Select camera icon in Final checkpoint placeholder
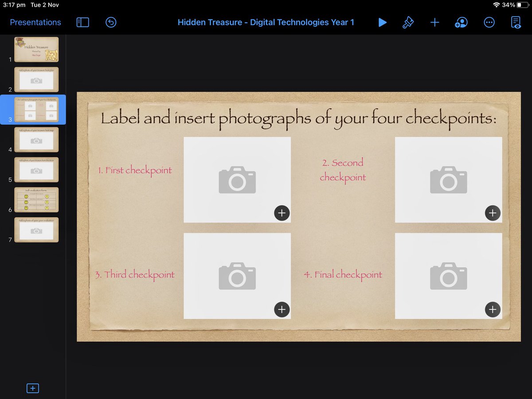The width and height of the screenshot is (532, 399). [449, 276]
